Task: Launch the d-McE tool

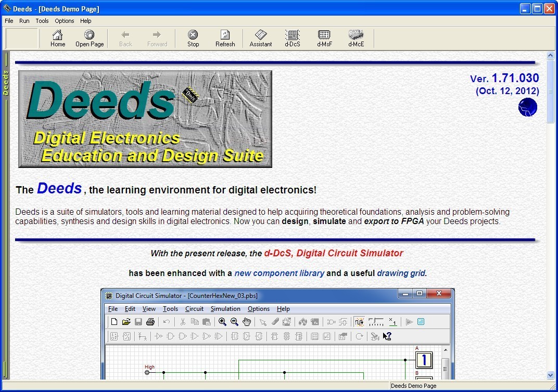Action: [x=356, y=38]
